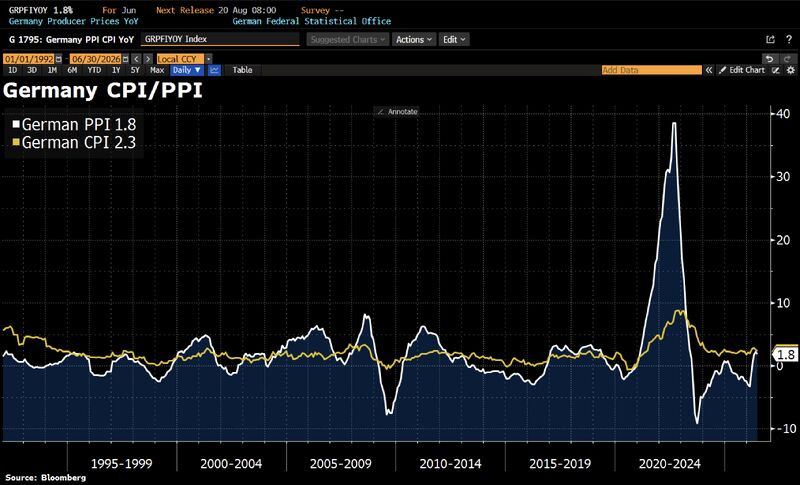Viewport: 800px width, 485px height.
Task: Click the yellow German CPI legend swatch
Action: (16, 142)
